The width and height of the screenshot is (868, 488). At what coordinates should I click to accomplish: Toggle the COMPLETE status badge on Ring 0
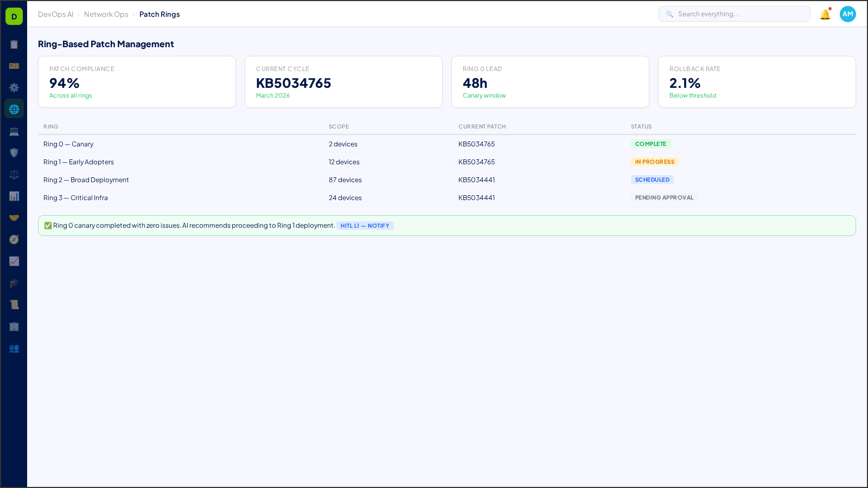[x=651, y=144]
